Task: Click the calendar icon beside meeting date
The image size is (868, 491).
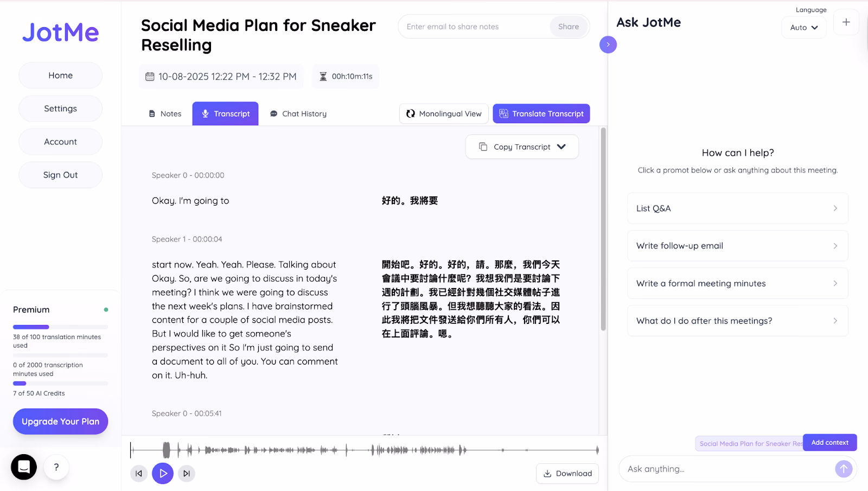Action: pyautogui.click(x=150, y=76)
